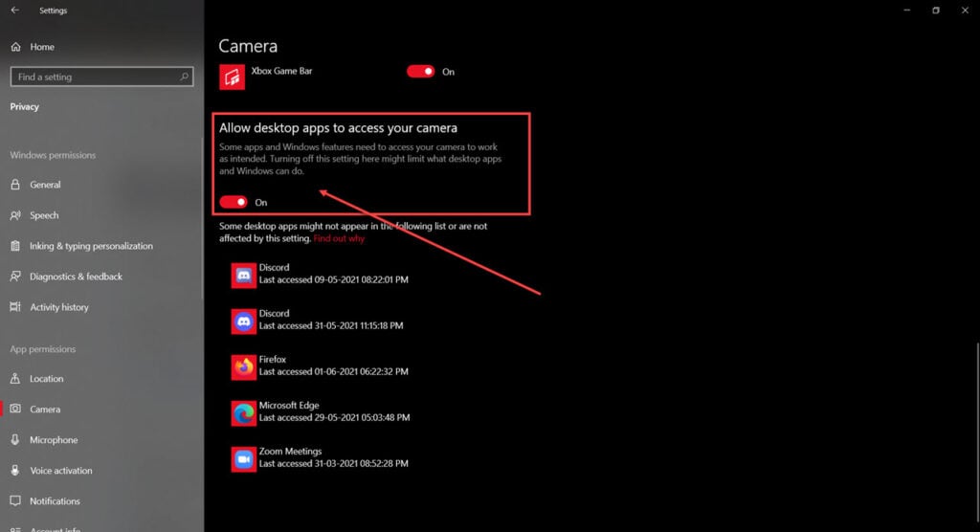Click the Firefox app icon
This screenshot has height=532, width=980.
[244, 367]
